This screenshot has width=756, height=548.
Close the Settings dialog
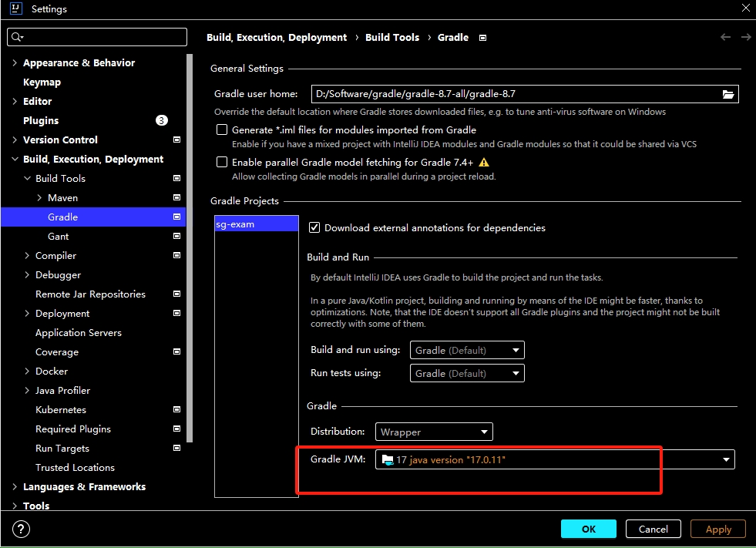point(745,8)
